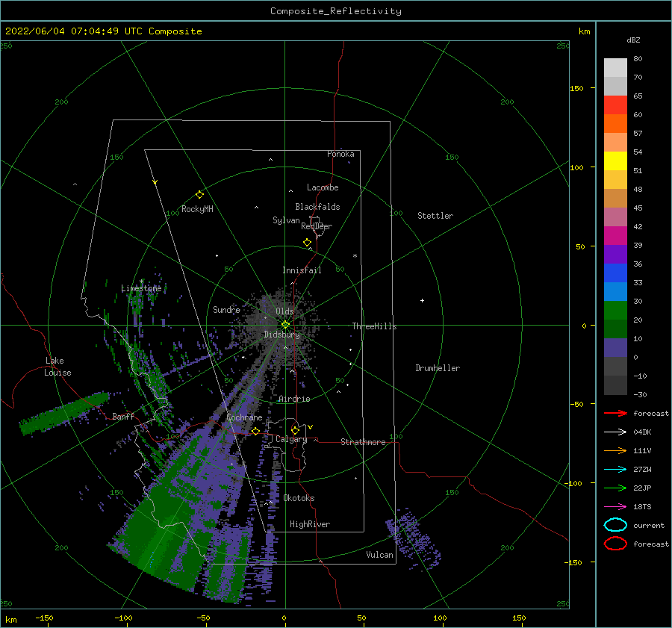Click the cyan 'current' ellipse icon
Image resolution: width=672 pixels, height=628 pixels.
coord(615,525)
